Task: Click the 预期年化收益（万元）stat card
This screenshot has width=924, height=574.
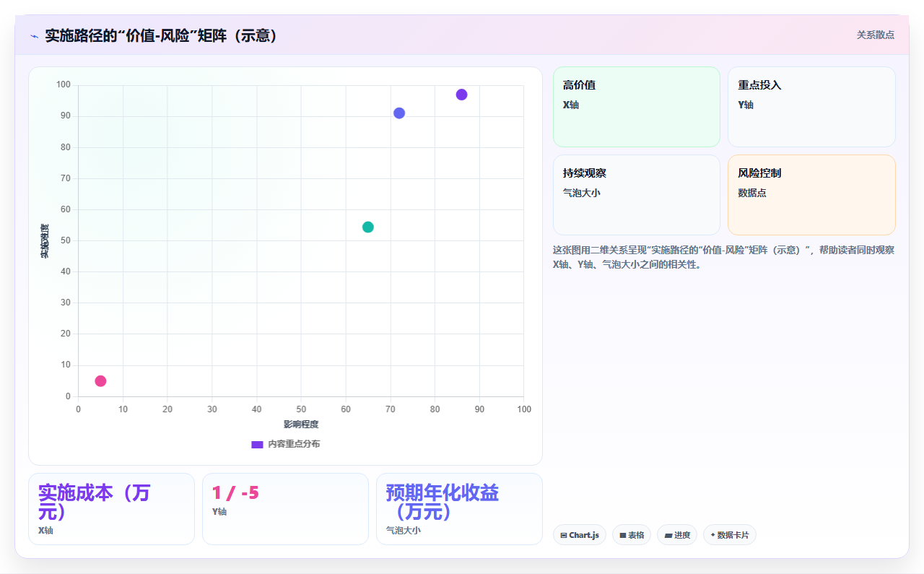Action: click(x=459, y=509)
